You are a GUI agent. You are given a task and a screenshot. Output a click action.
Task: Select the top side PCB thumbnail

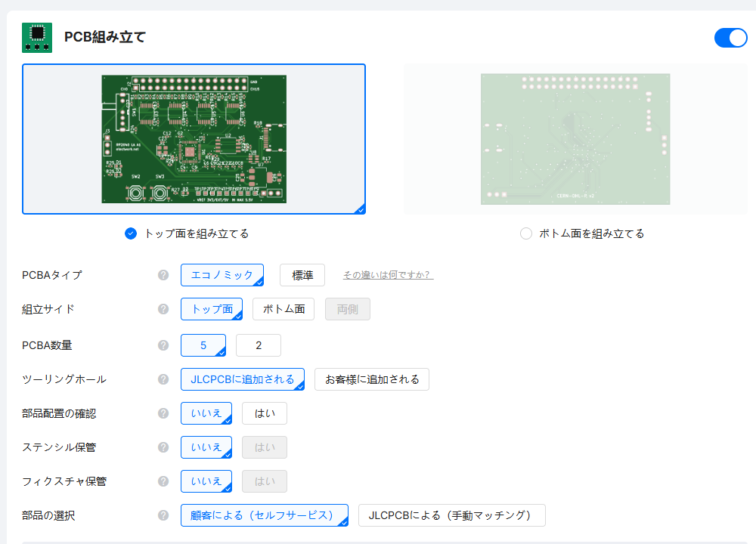pyautogui.click(x=194, y=139)
